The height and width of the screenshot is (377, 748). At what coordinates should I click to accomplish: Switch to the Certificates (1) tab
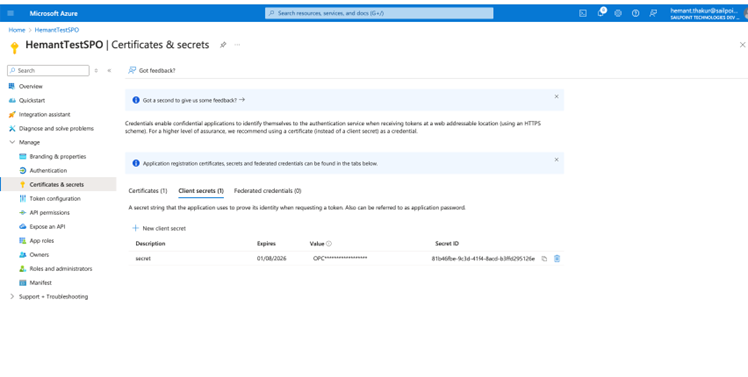(148, 191)
